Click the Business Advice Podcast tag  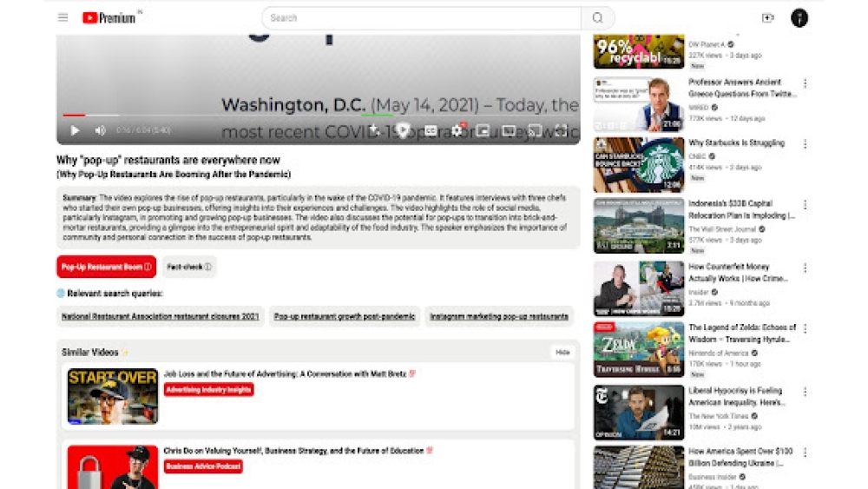[203, 466]
